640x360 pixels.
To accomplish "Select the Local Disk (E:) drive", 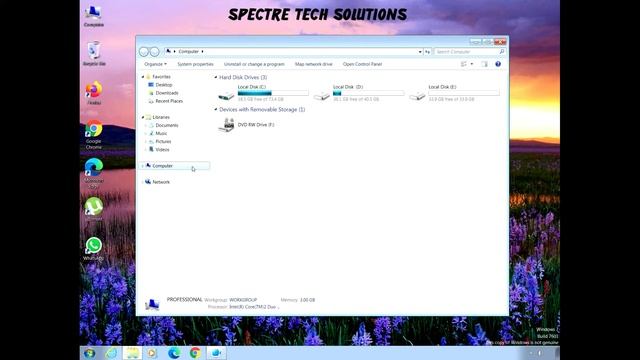I will pyautogui.click(x=454, y=93).
